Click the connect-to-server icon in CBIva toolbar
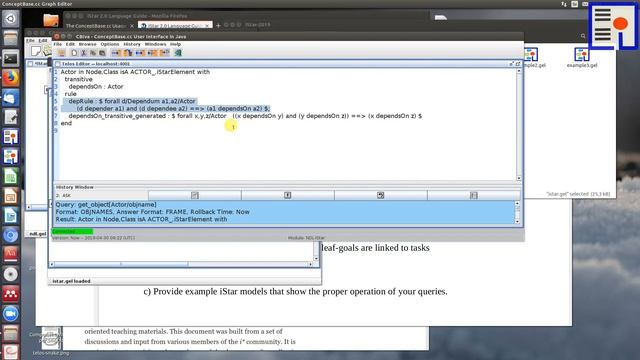Screen dimensions: 640x360 62,53
